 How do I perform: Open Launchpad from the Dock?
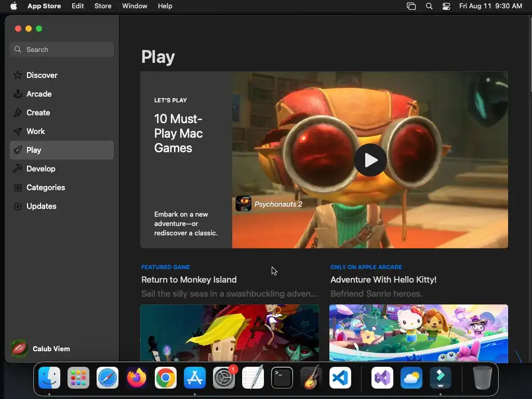tap(78, 378)
